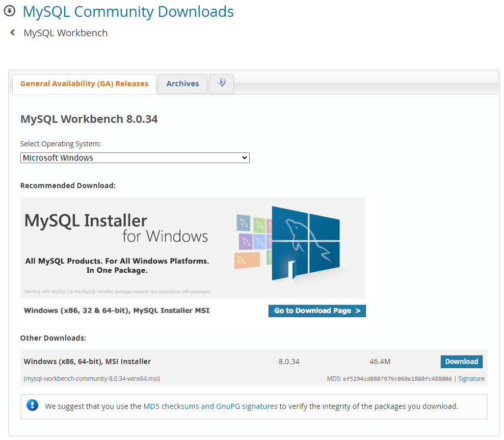
Task: Go to MySQL Community Downloads heading link
Action: click(128, 11)
